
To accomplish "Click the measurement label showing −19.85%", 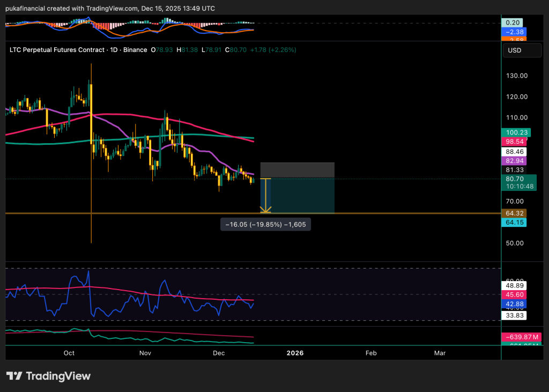I will [265, 225].
